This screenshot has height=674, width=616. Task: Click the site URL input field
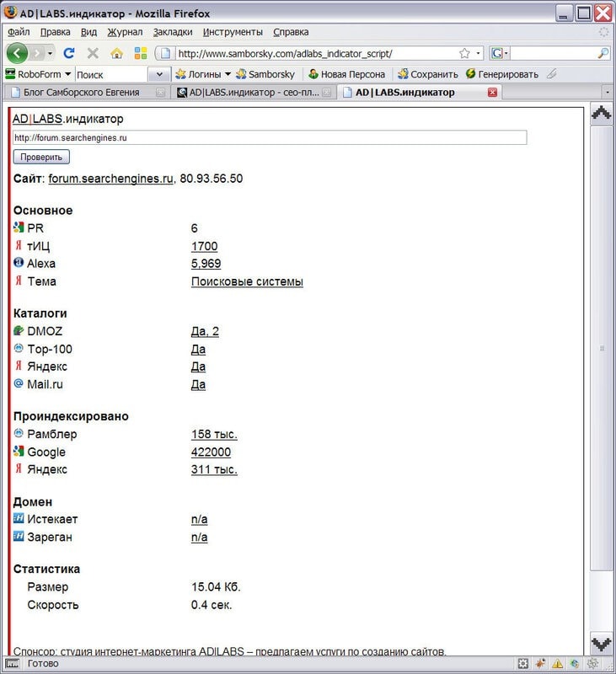tap(270, 137)
